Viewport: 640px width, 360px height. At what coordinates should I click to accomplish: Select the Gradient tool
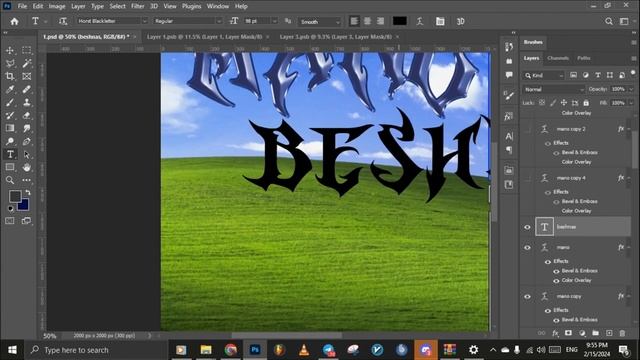[10, 128]
